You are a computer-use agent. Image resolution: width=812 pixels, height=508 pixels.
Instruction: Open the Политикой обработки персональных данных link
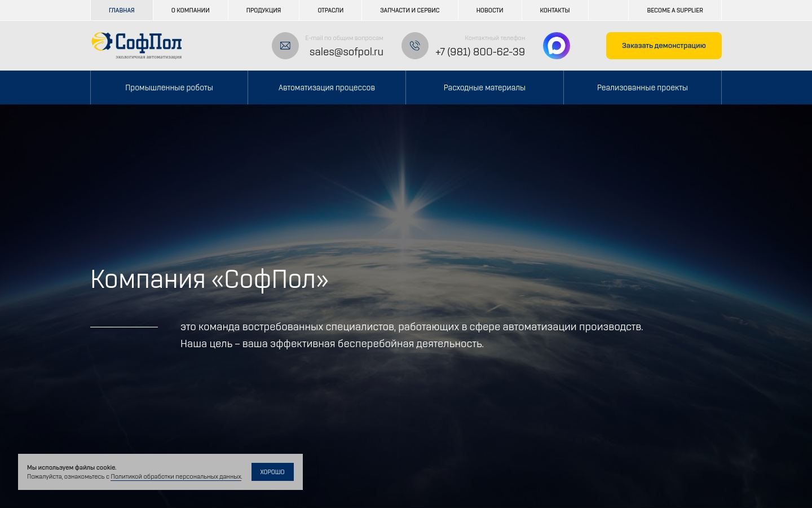tap(176, 477)
